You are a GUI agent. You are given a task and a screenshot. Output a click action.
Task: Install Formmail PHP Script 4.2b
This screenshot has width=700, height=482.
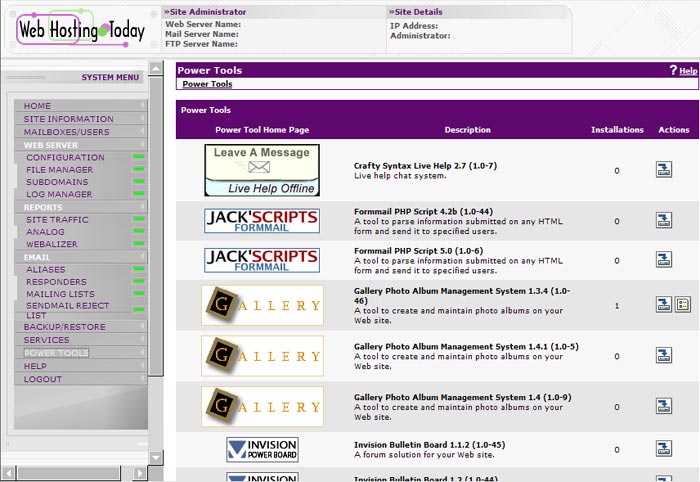tap(664, 221)
